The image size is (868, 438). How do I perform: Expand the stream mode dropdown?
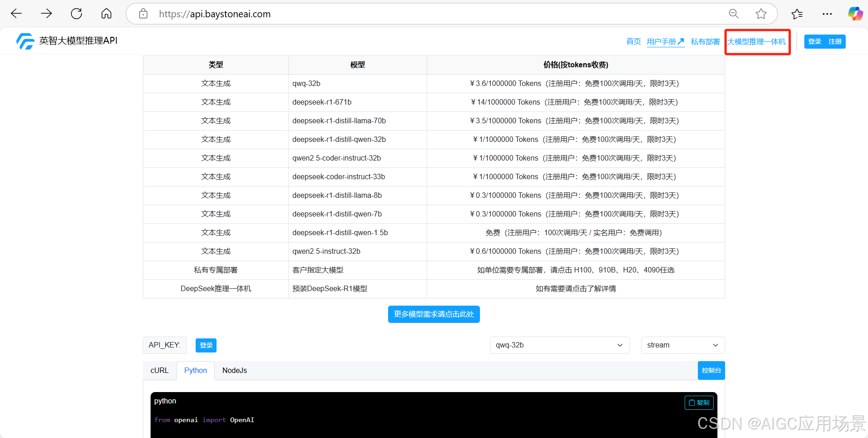pos(683,345)
